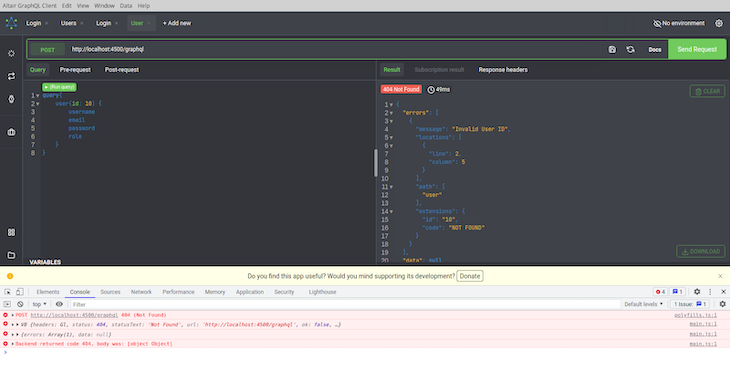Click the reload docs icon beside the Docs button
This screenshot has width=730, height=382.
[x=630, y=49]
